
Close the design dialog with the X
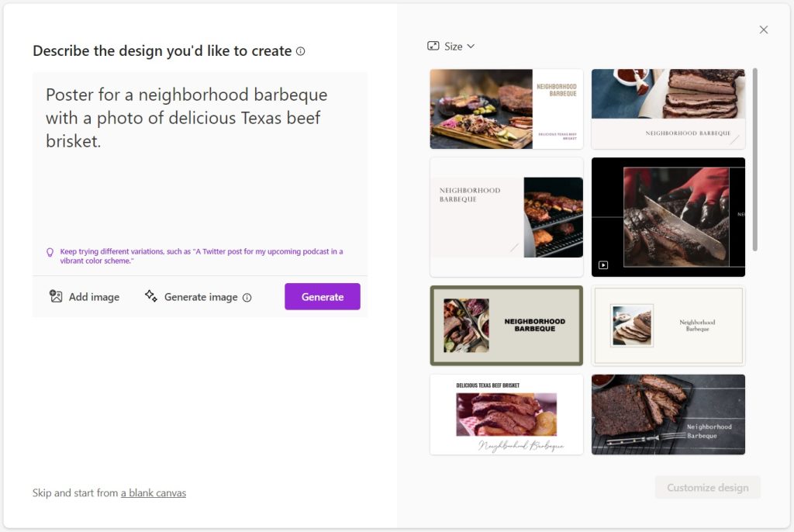pyautogui.click(x=764, y=29)
